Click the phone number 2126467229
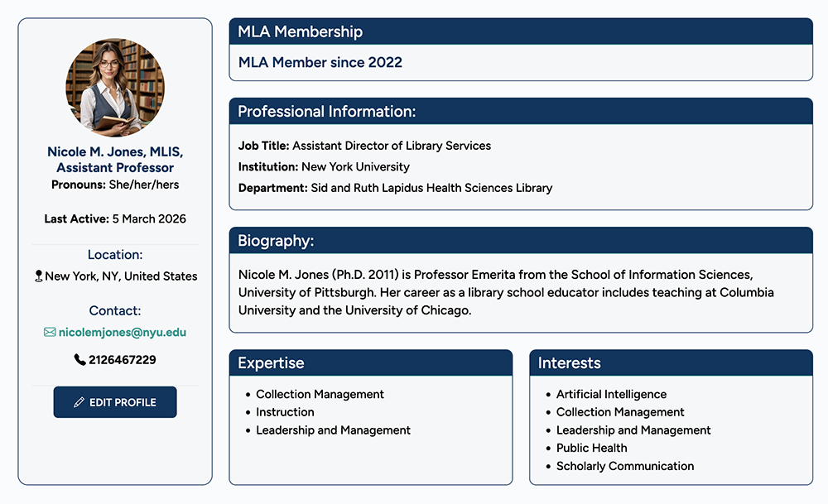This screenshot has width=828, height=504. pos(123,360)
